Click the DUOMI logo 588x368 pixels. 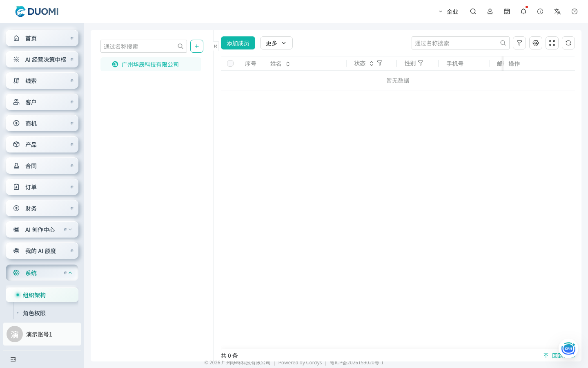[37, 11]
